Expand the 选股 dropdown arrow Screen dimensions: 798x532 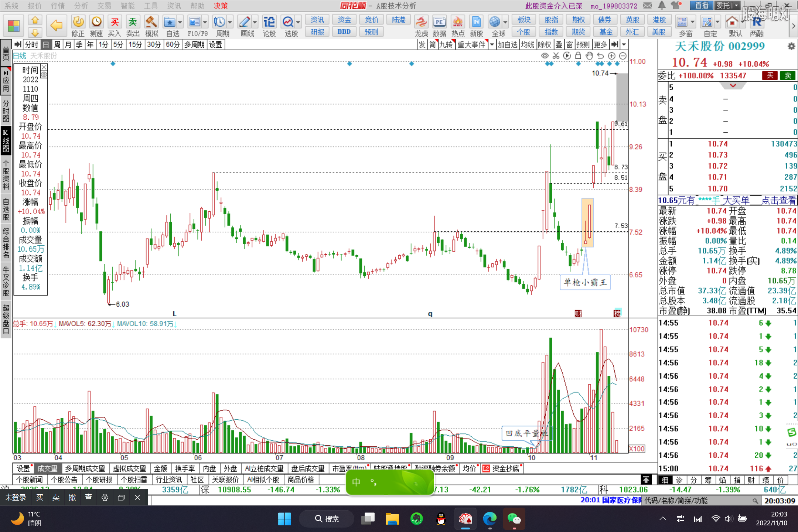coord(298,22)
